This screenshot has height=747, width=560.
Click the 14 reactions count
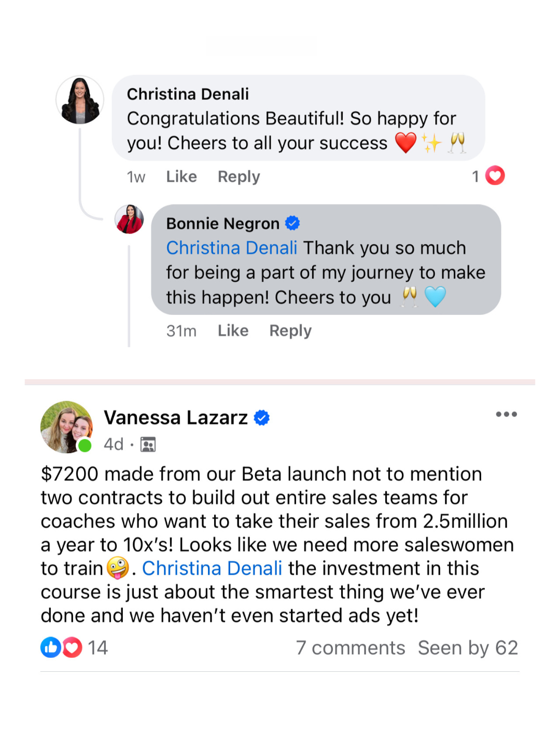pos(97,648)
